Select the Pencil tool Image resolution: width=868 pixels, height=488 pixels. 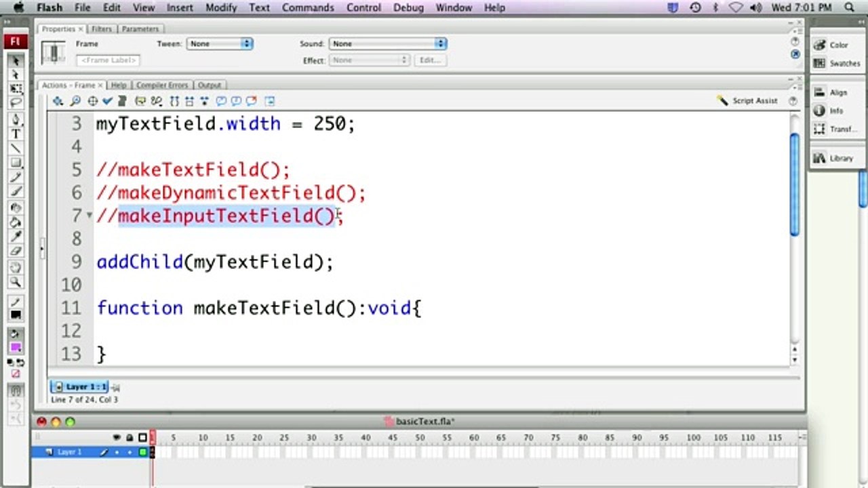point(16,177)
